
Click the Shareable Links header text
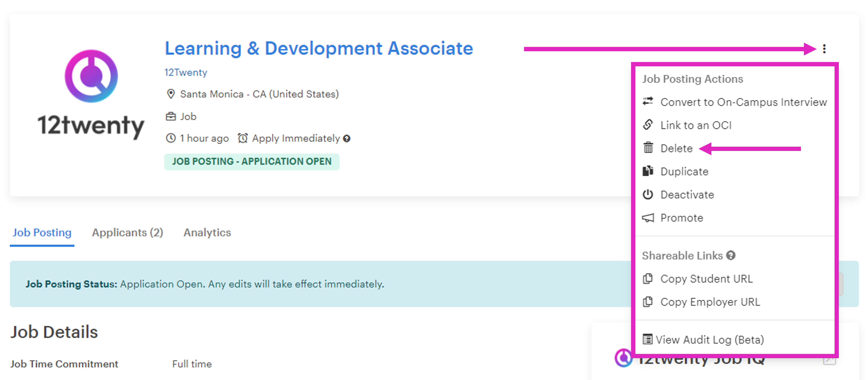tap(682, 256)
